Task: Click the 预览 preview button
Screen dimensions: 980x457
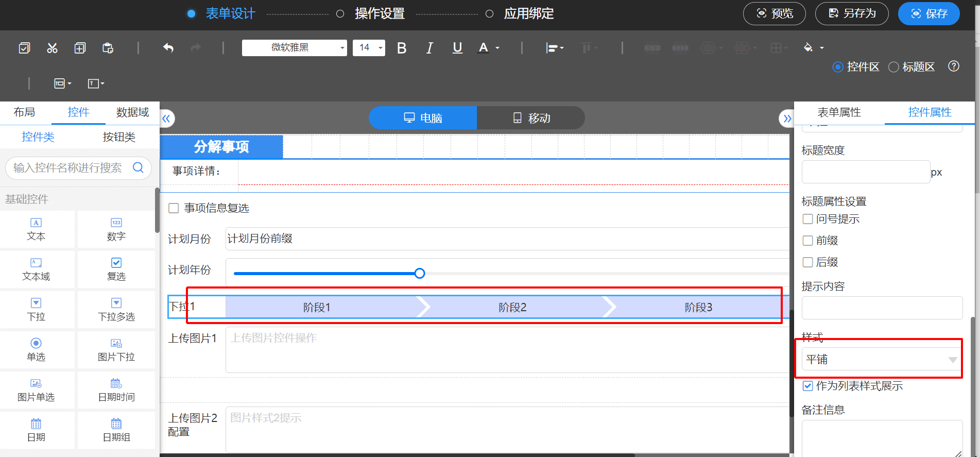Action: click(775, 13)
